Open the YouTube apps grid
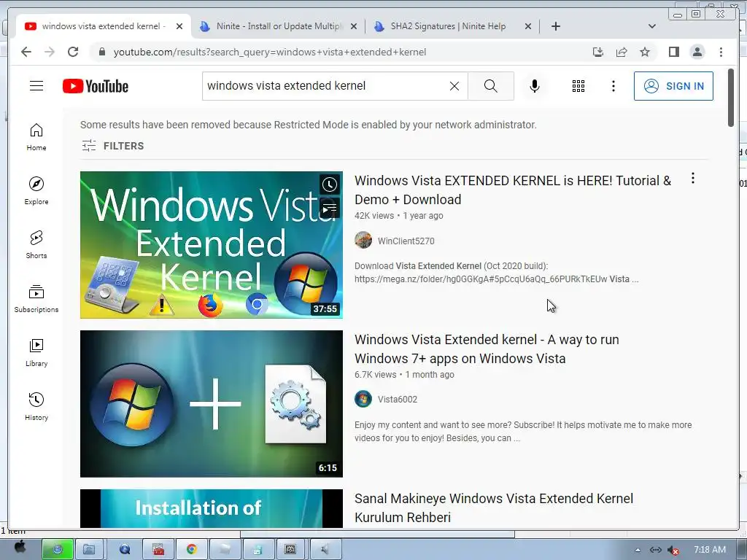This screenshot has width=747, height=560. coord(578,86)
